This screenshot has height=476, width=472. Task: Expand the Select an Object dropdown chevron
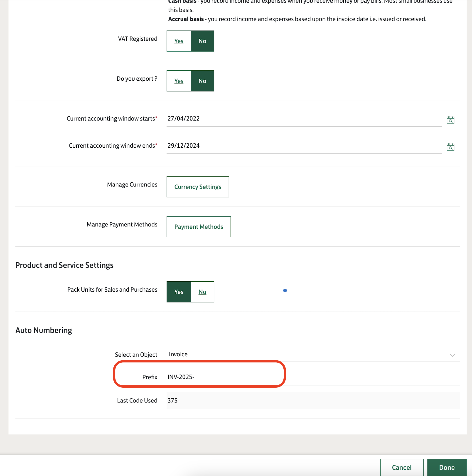pos(452,355)
